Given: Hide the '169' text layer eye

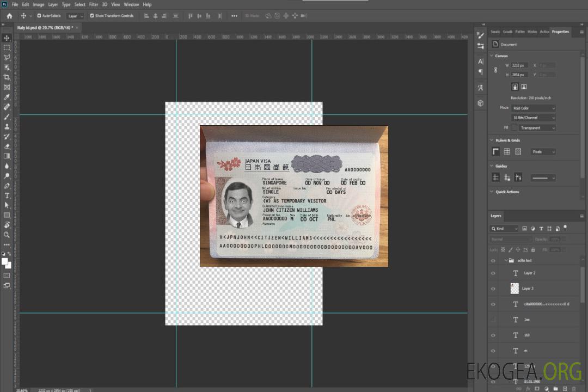Looking at the screenshot, I should click(x=493, y=335).
